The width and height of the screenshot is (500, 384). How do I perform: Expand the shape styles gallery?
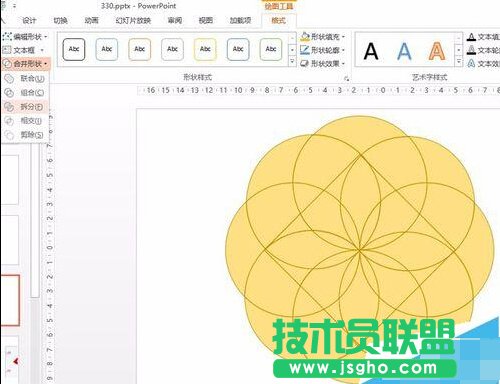[292, 61]
